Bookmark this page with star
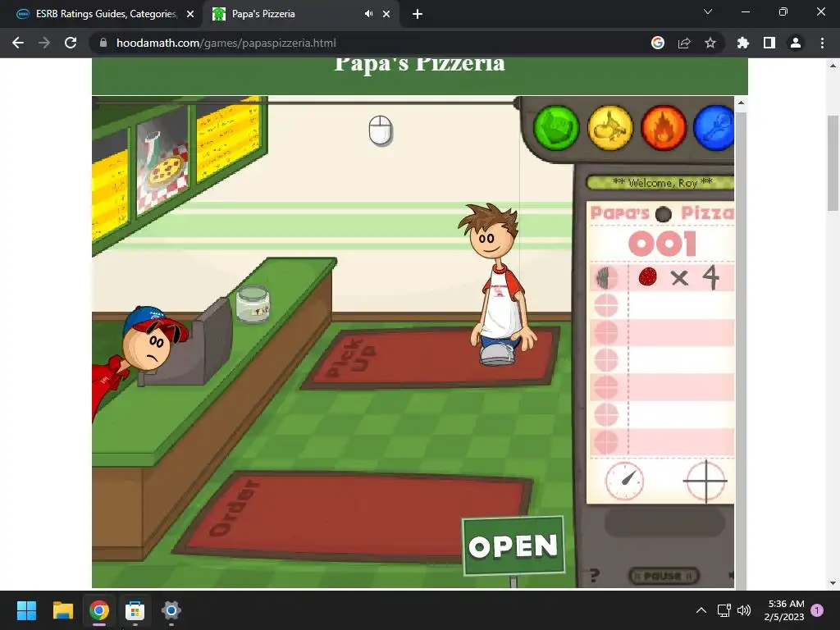 pos(710,43)
